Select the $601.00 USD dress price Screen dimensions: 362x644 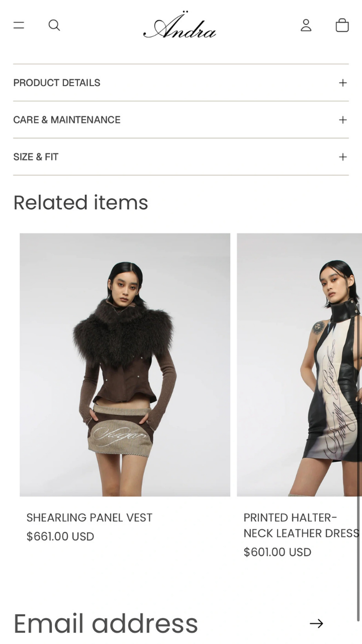(x=278, y=552)
